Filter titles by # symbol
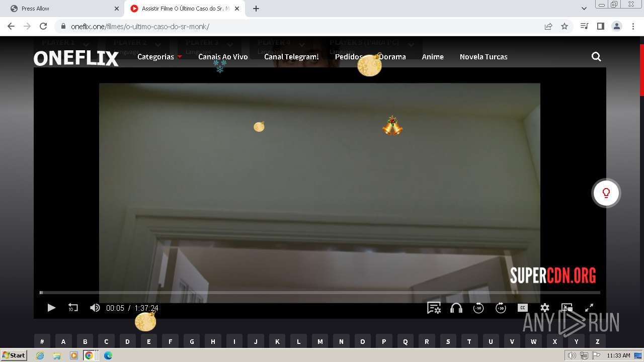 pos(42,341)
